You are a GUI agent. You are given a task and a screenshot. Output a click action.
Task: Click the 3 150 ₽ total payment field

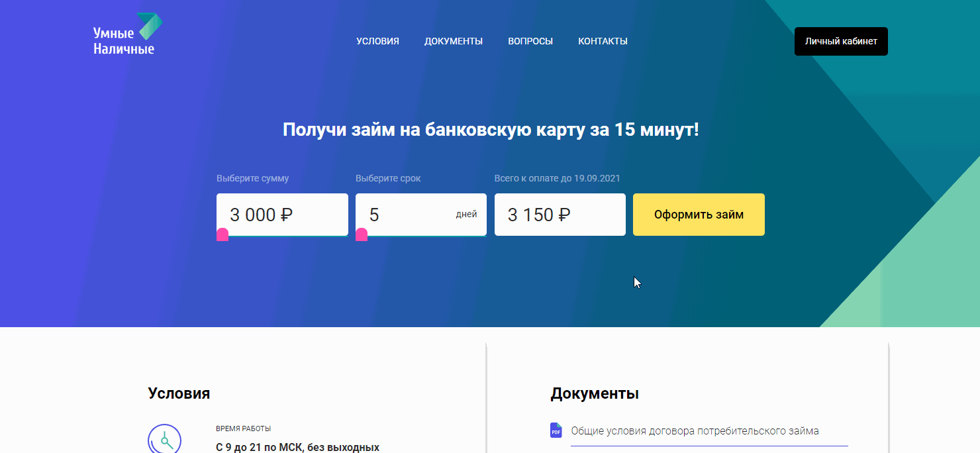click(560, 215)
